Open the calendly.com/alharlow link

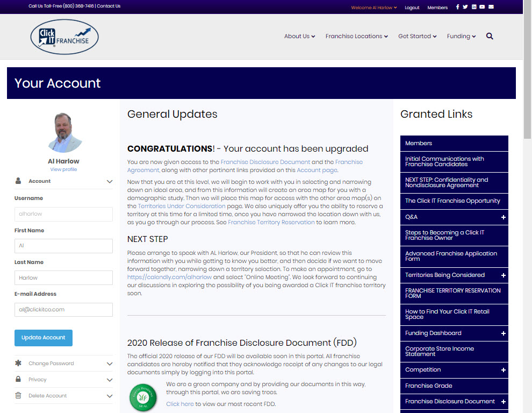coord(169,277)
